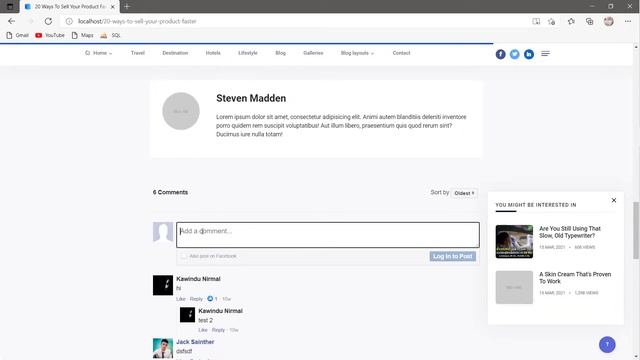
Task: Click the like count icon on 'hi' comment
Action: pyautogui.click(x=210, y=299)
